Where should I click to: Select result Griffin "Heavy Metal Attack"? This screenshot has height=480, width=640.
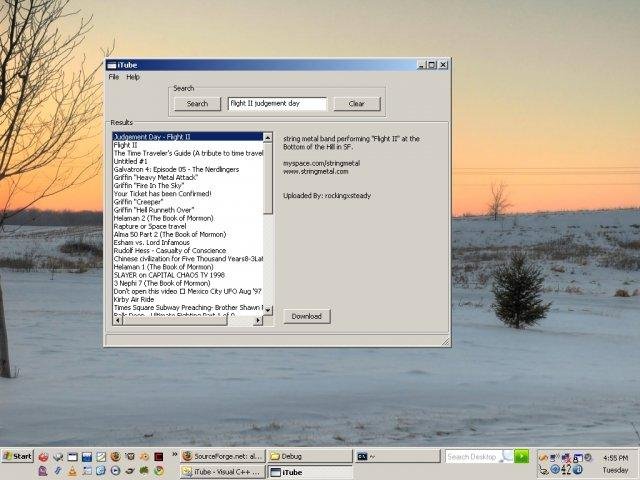[x=188, y=178]
